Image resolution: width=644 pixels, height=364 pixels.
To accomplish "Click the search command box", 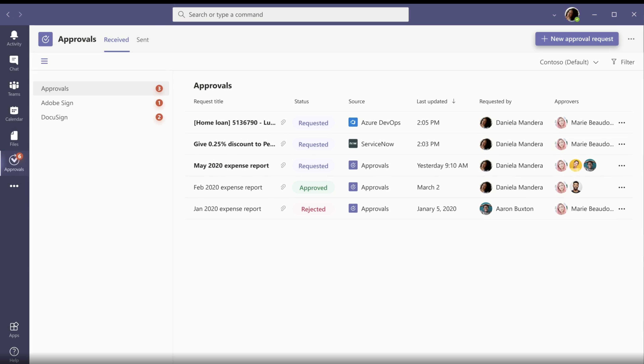I will (291, 15).
